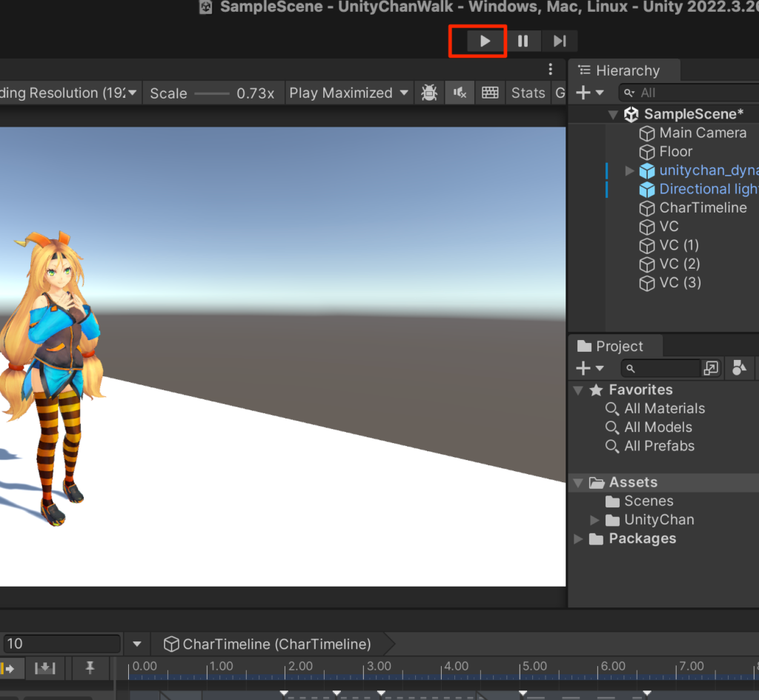Open the dropdown arrow beside the frame field
Image resolution: width=759 pixels, height=700 pixels.
[x=137, y=644]
